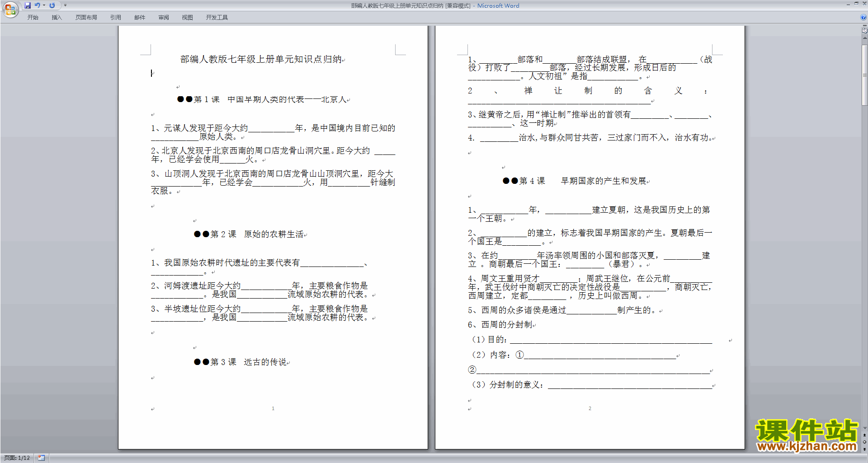868x463 pixels.
Task: Click the scrollbar up arrow
Action: coord(865,38)
